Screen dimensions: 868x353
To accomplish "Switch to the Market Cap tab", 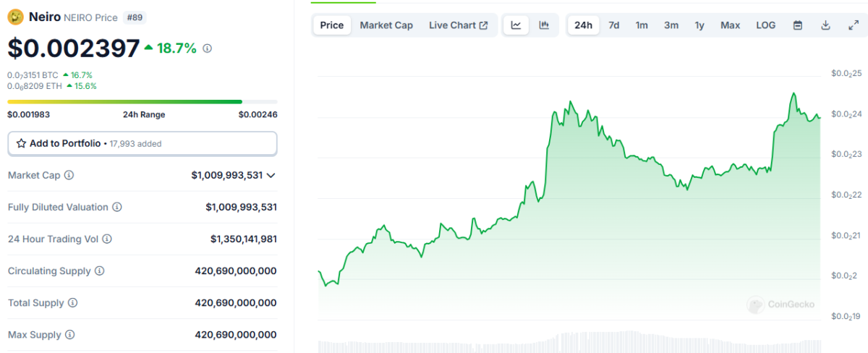I will pyautogui.click(x=386, y=25).
